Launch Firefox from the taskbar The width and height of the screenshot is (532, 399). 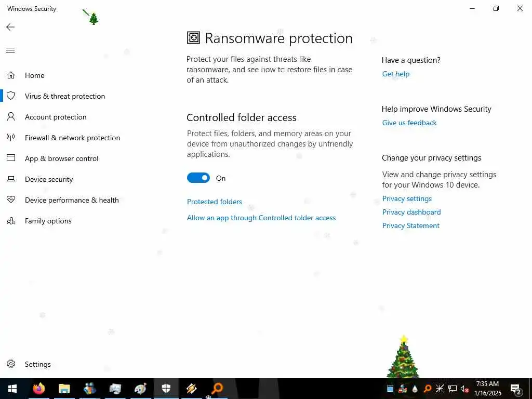[x=38, y=389]
